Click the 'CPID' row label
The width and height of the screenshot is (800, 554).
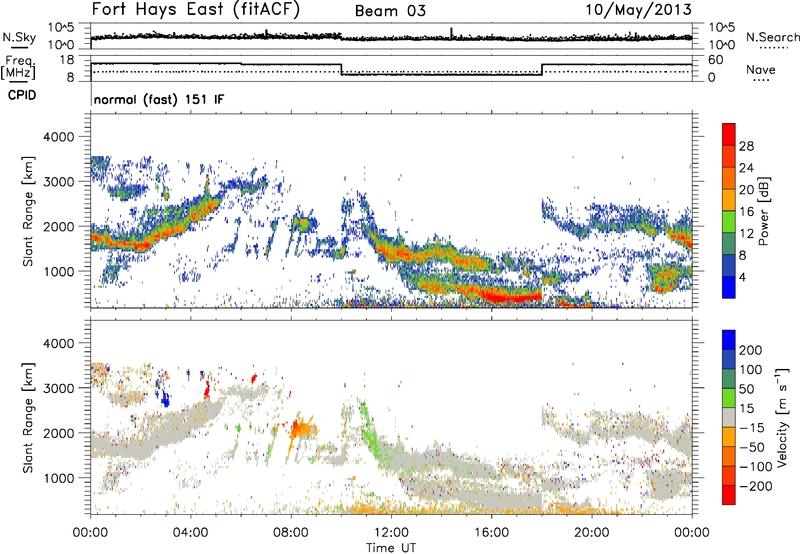pyautogui.click(x=22, y=95)
